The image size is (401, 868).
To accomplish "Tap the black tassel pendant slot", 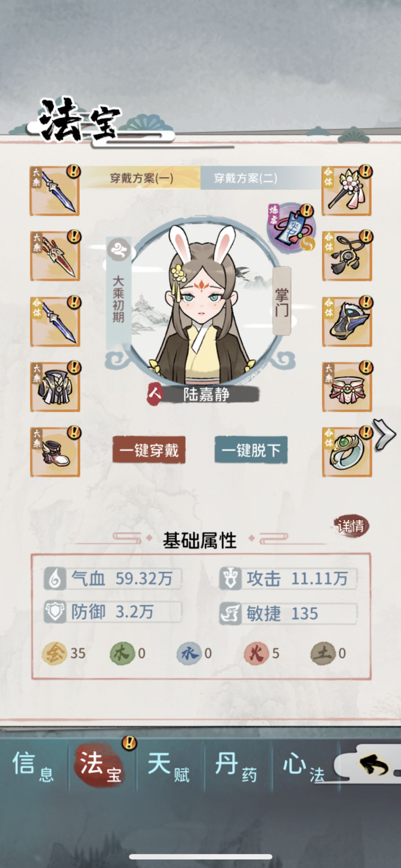I will (x=347, y=256).
